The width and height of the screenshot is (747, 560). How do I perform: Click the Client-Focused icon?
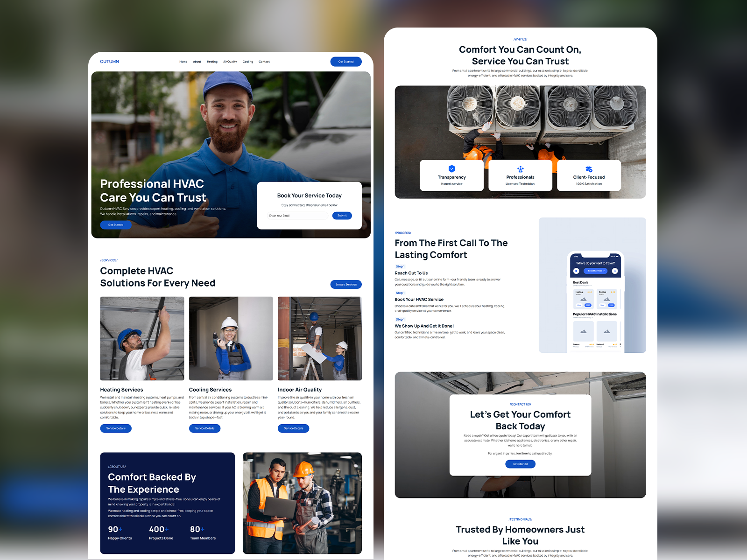(x=589, y=169)
